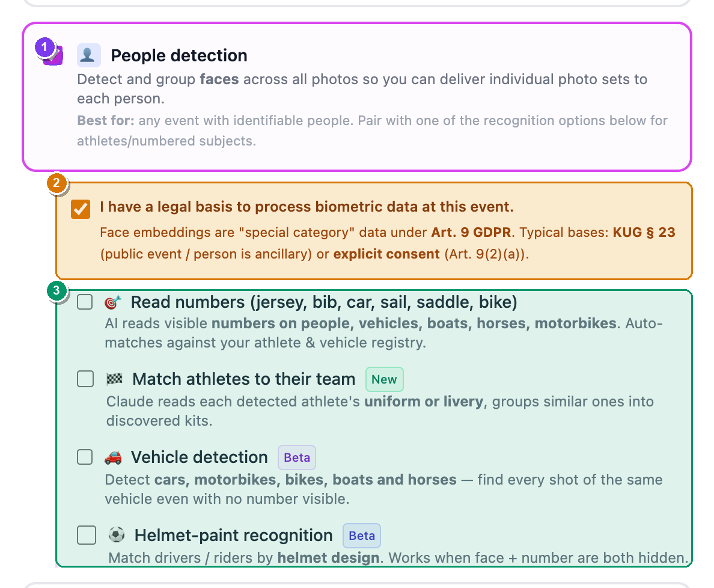714x588 pixels.
Task: Click the 'uniform or livery' description text
Action: (424, 402)
